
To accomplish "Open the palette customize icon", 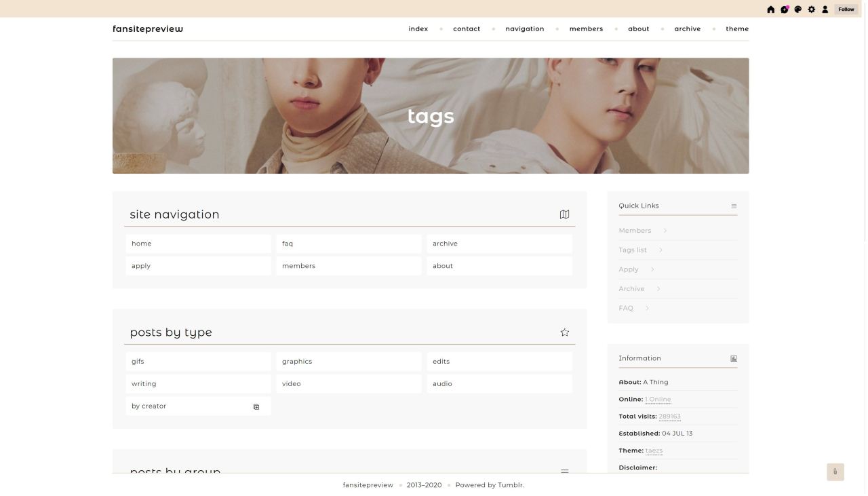I will pyautogui.click(x=798, y=9).
